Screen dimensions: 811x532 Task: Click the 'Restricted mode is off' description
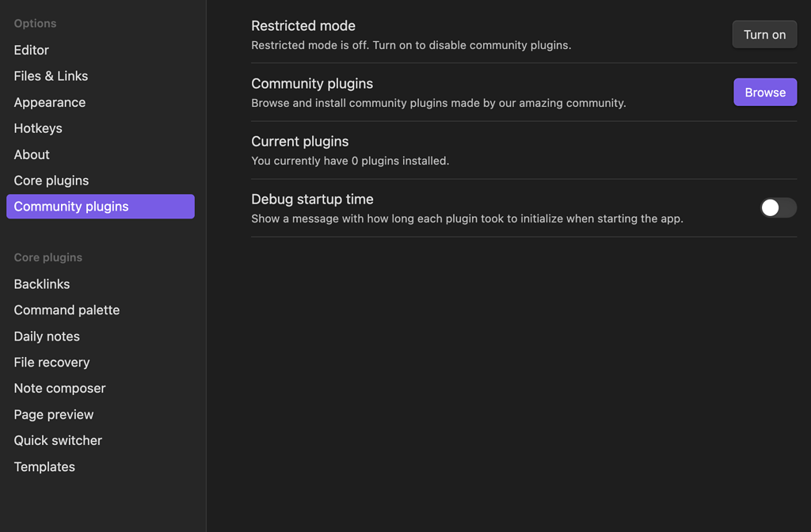411,45
